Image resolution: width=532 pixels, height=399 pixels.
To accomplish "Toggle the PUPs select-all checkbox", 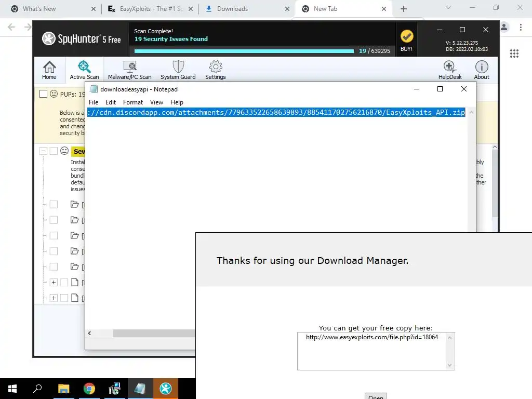I will tap(44, 94).
